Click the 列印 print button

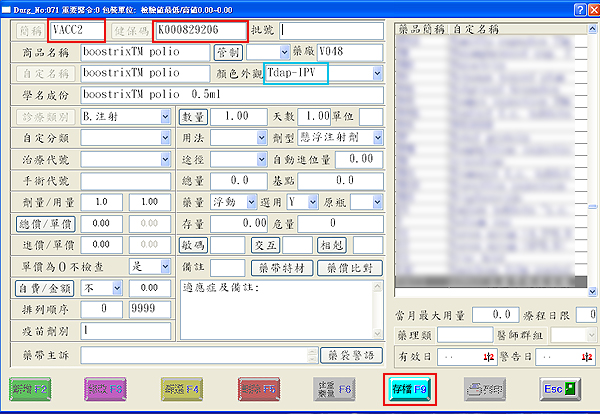coord(483,385)
